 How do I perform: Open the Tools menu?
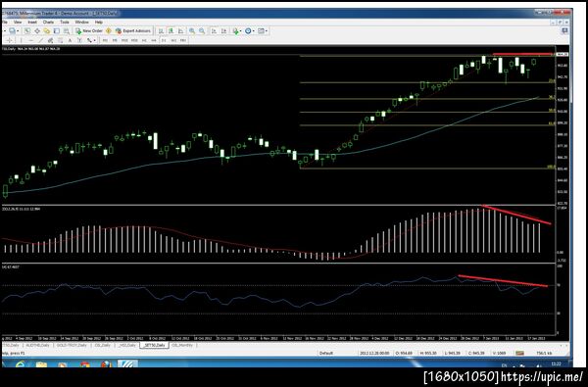tap(65, 23)
